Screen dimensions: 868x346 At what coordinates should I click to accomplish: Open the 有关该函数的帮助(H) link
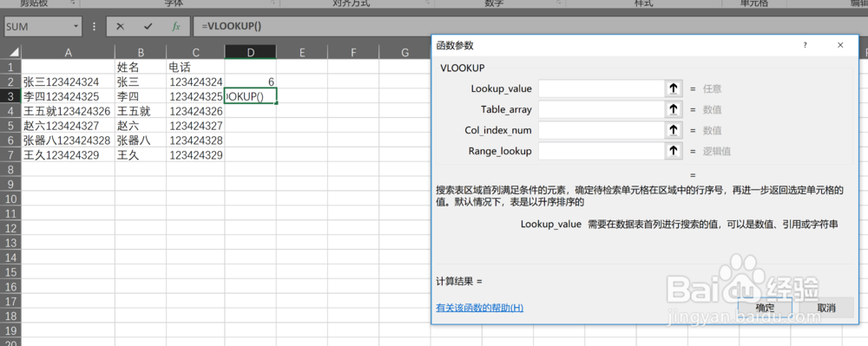(x=479, y=308)
